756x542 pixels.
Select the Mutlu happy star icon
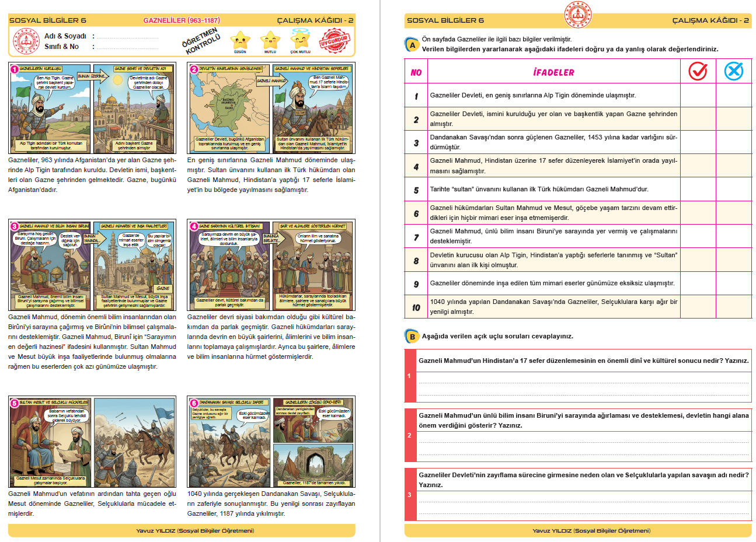click(270, 41)
